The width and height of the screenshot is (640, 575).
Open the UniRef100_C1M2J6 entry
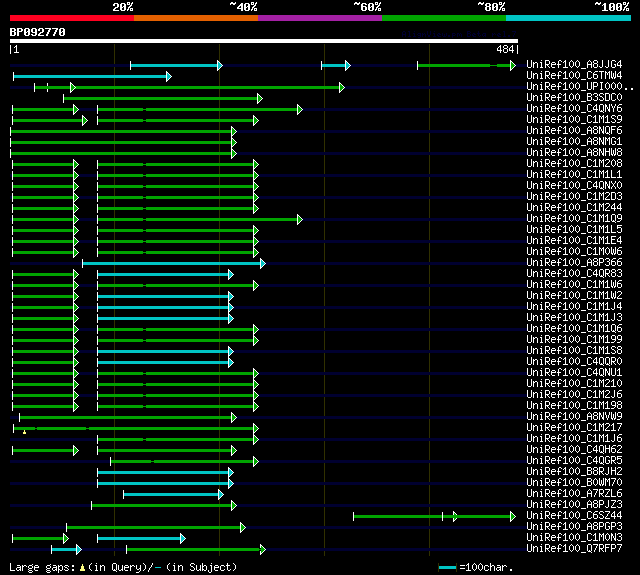click(x=574, y=395)
